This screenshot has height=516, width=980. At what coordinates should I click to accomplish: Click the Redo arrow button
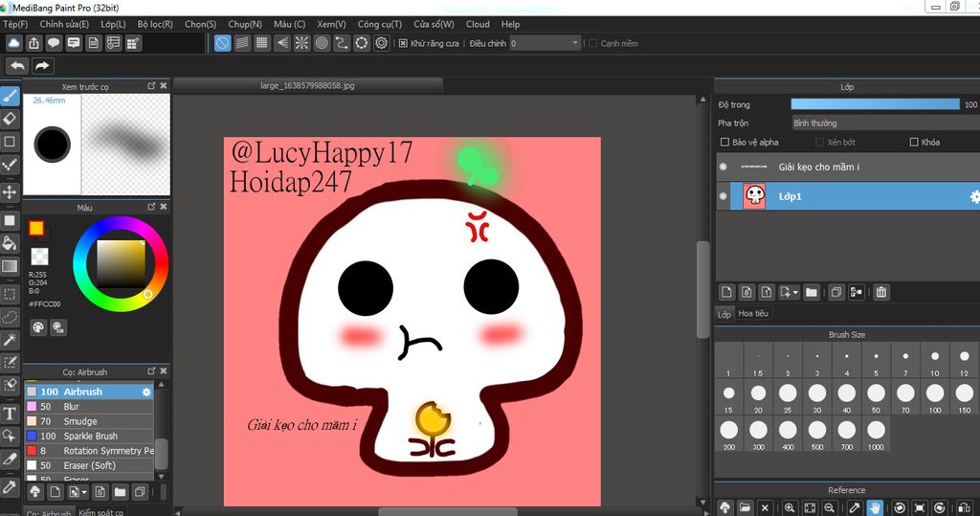(x=42, y=66)
